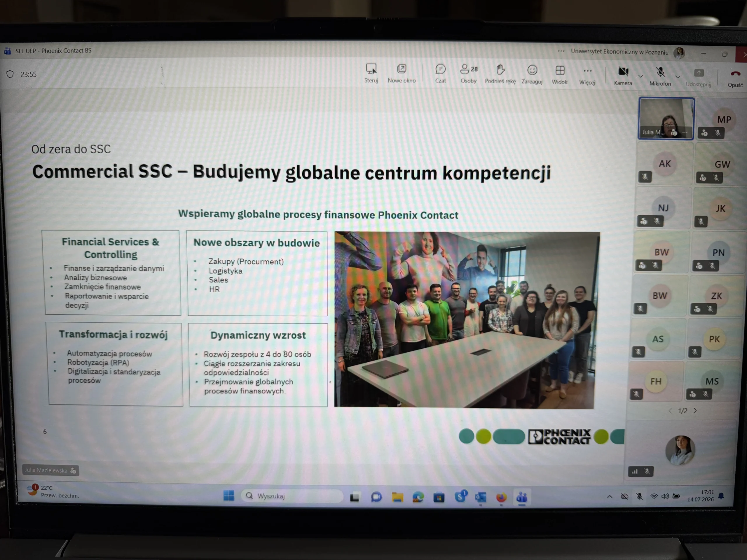Open the Wi-Fi network tray icon

654,496
